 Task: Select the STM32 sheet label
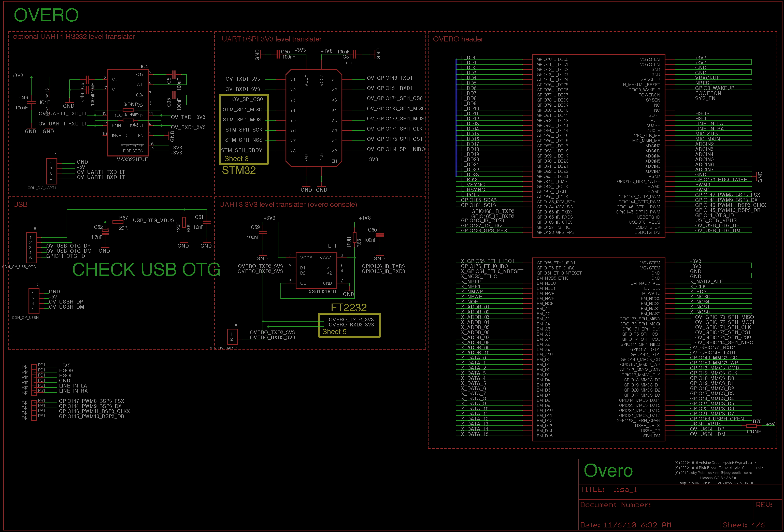point(239,170)
